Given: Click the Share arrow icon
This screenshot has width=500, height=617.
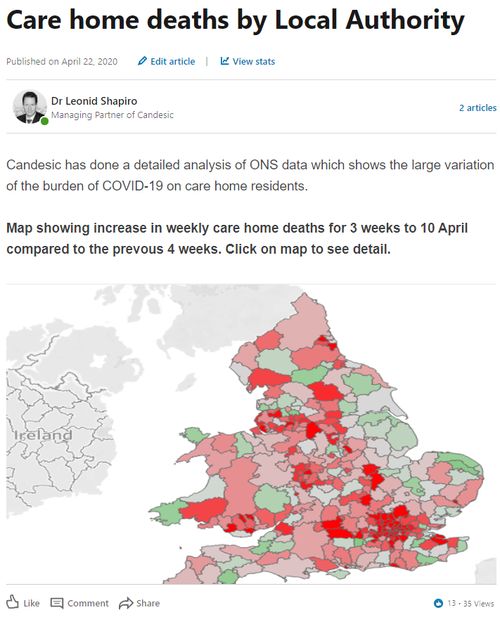Looking at the screenshot, I should click(x=126, y=603).
